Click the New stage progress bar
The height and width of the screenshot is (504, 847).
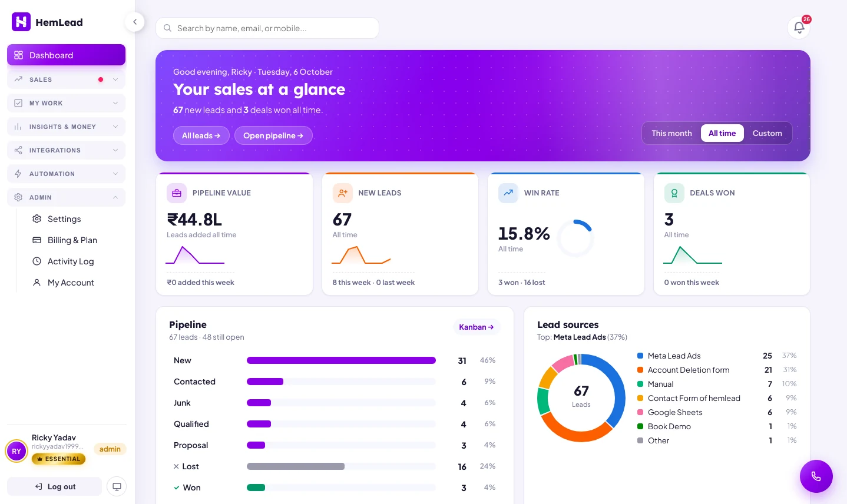341,360
